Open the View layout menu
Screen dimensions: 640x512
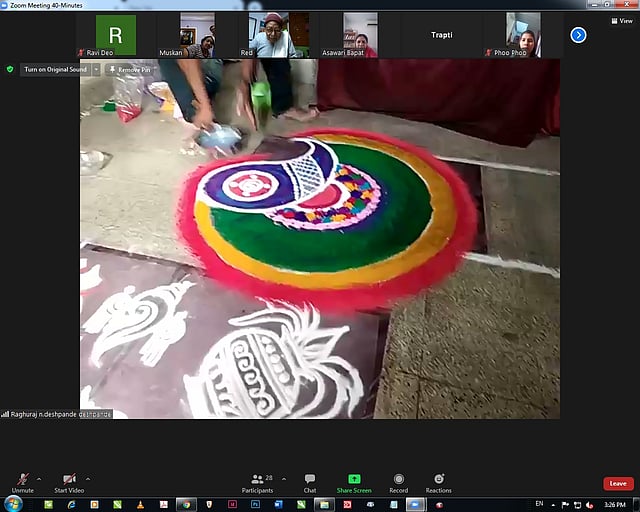tap(622, 20)
